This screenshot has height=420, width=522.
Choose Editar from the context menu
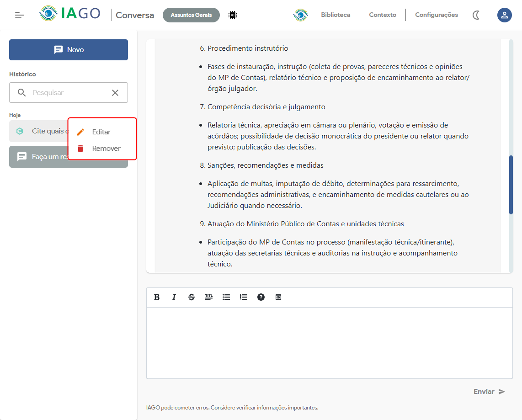(x=101, y=132)
